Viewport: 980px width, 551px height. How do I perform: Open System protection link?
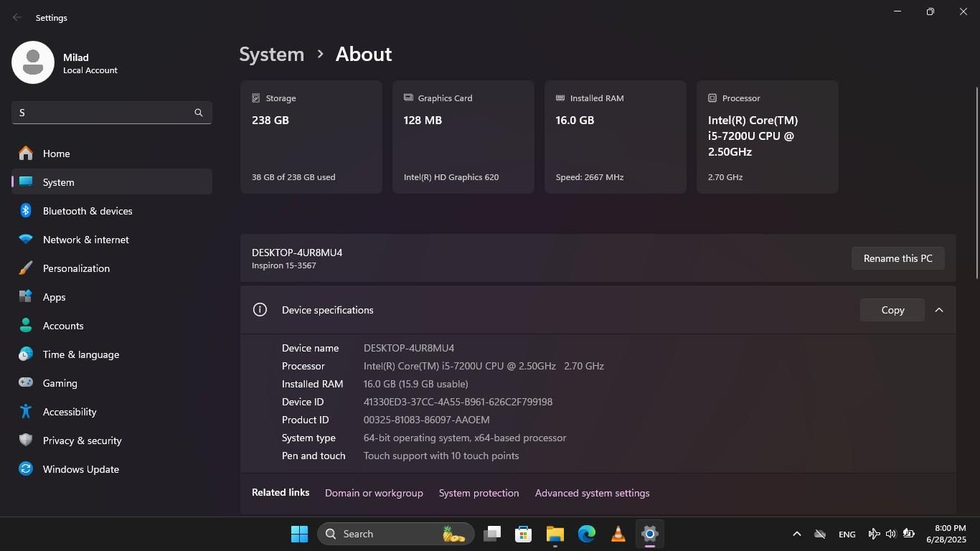479,493
